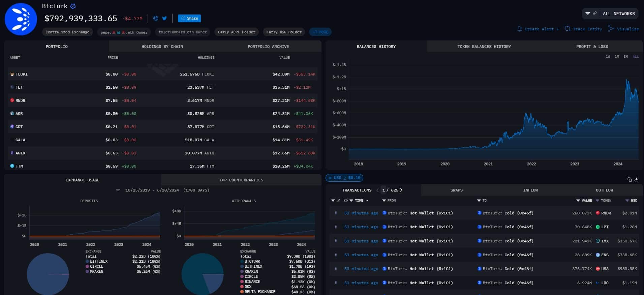Click the Centralized Exchange tag
This screenshot has width=644, height=295.
(x=67, y=32)
